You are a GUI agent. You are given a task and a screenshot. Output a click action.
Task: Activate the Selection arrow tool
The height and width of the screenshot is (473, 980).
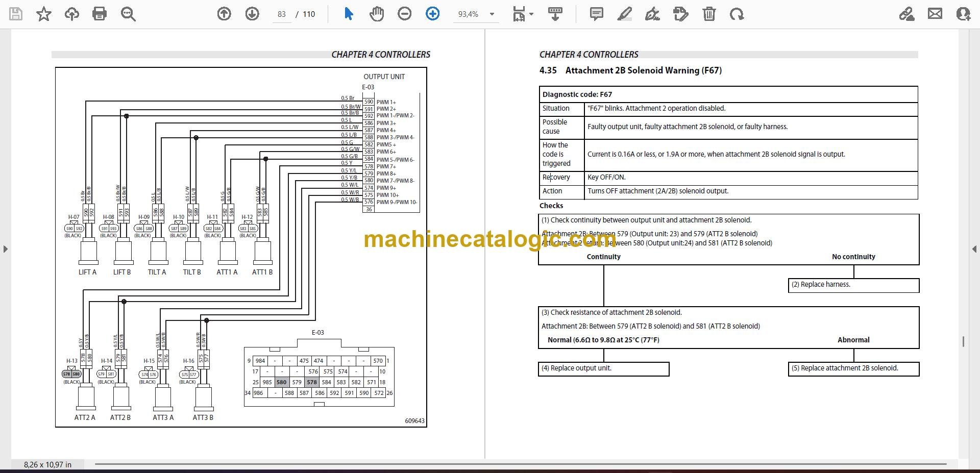pyautogui.click(x=349, y=14)
